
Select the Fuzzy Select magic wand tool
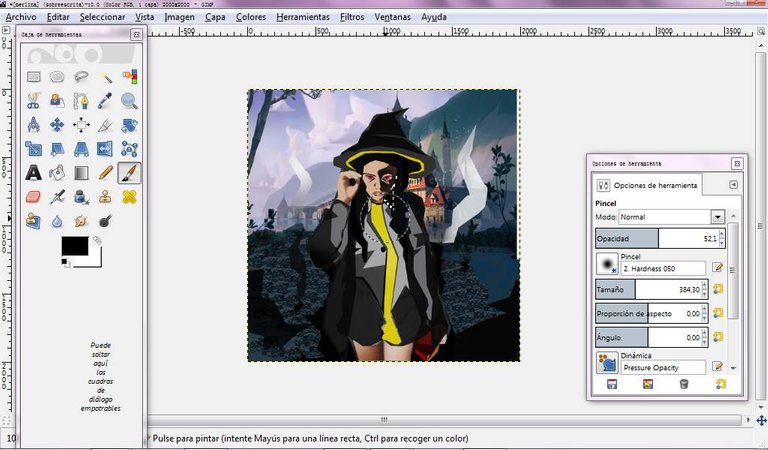(105, 77)
